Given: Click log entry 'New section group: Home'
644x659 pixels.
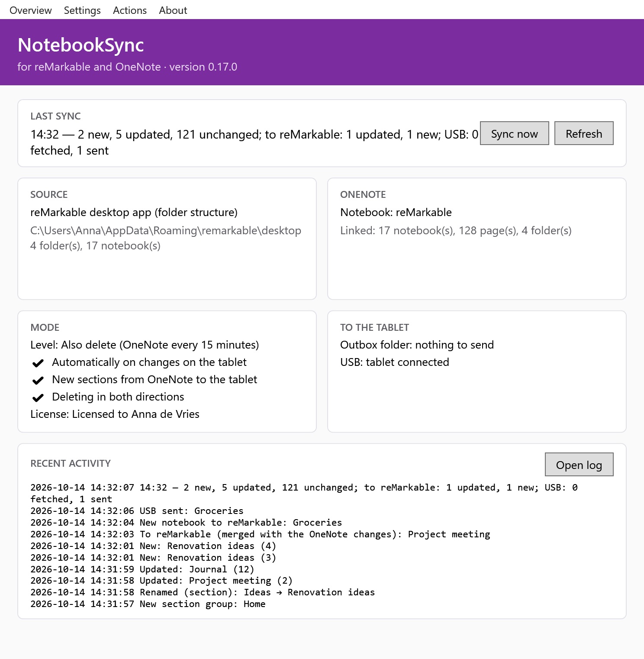Looking at the screenshot, I should point(148,604).
